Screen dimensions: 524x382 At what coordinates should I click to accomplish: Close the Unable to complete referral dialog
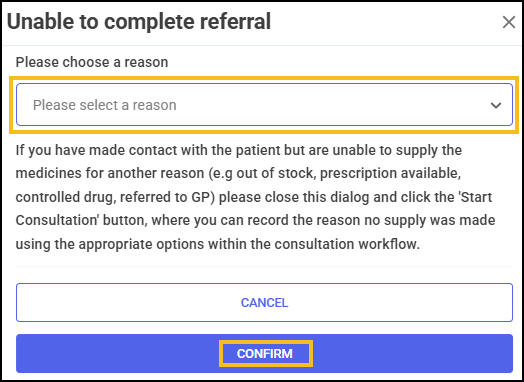click(x=509, y=22)
